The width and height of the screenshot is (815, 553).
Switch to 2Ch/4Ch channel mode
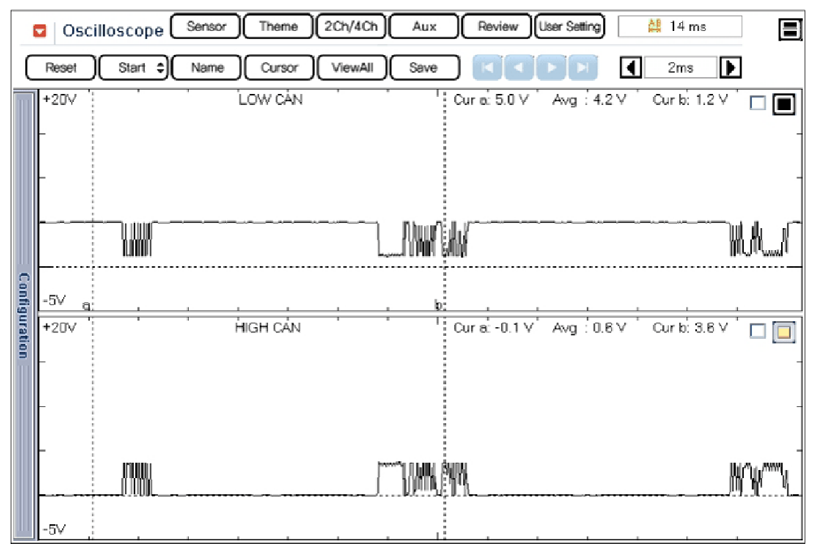pyautogui.click(x=350, y=27)
